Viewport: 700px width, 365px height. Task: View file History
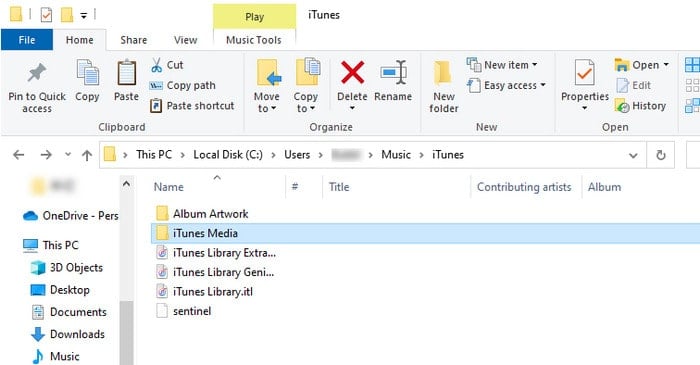(641, 106)
